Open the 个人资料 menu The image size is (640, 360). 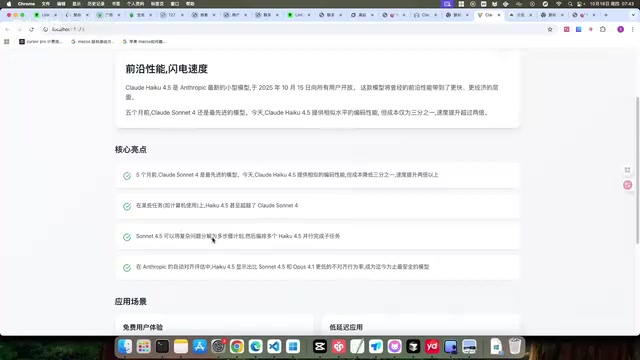(x=135, y=4)
